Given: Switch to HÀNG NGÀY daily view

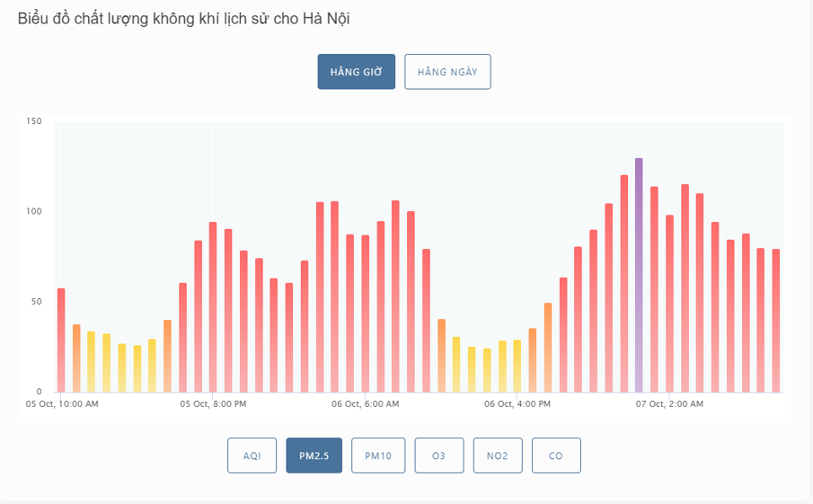Looking at the screenshot, I should tap(447, 72).
